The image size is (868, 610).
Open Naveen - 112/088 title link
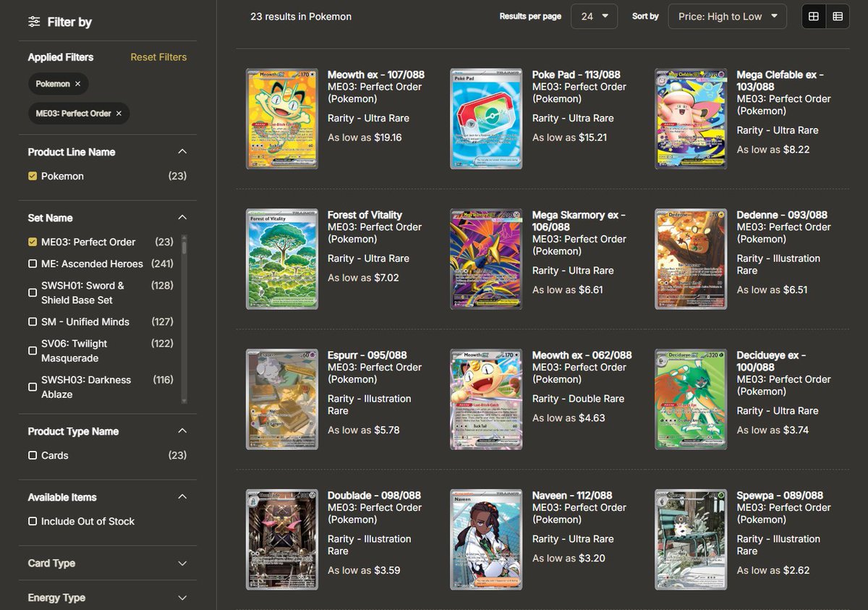point(572,496)
